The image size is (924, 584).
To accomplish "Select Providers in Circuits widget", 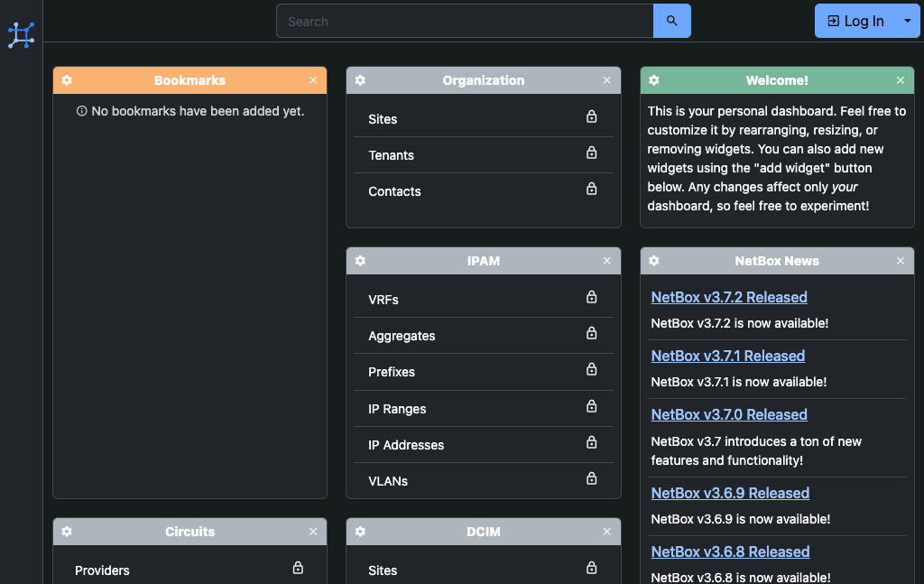I will pyautogui.click(x=102, y=570).
